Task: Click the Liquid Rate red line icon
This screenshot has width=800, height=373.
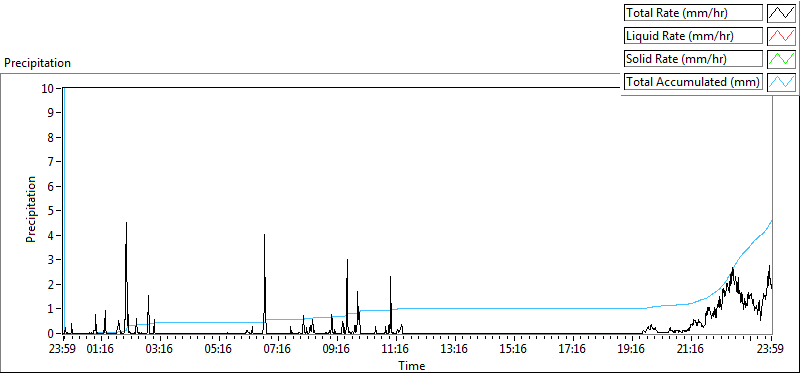Action: pos(782,36)
